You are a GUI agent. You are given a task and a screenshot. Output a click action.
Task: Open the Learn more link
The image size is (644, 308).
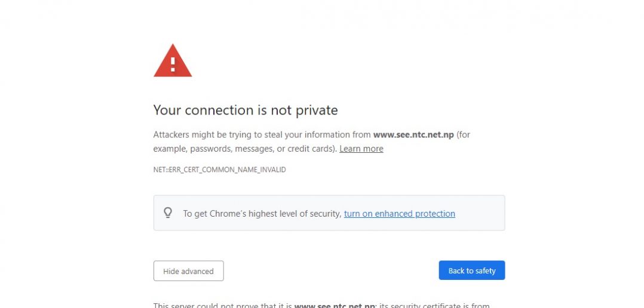click(361, 149)
